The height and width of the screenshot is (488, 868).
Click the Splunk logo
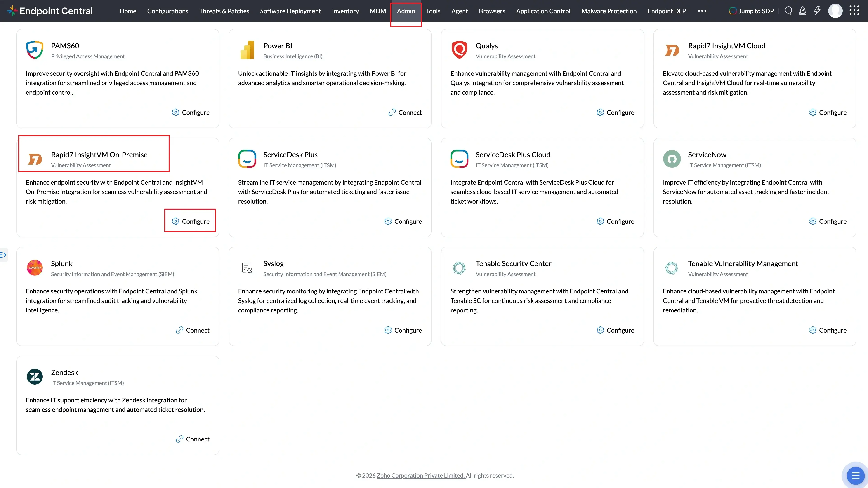point(35,268)
